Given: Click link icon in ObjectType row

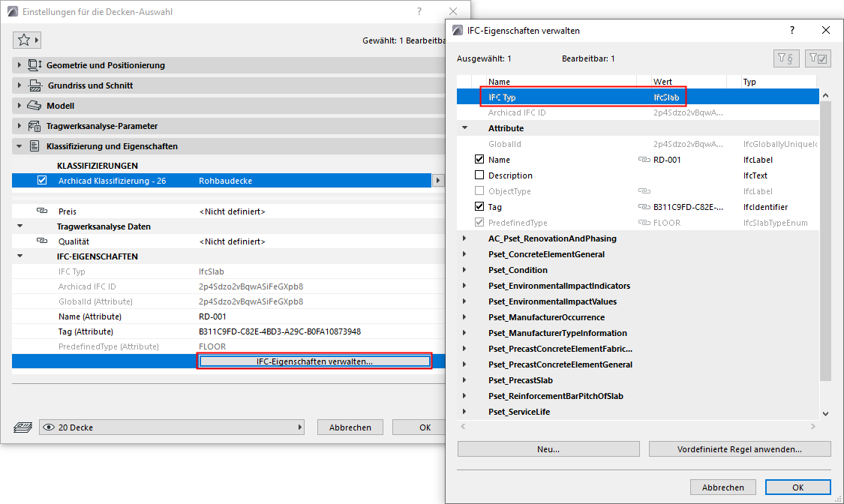Looking at the screenshot, I should (644, 191).
